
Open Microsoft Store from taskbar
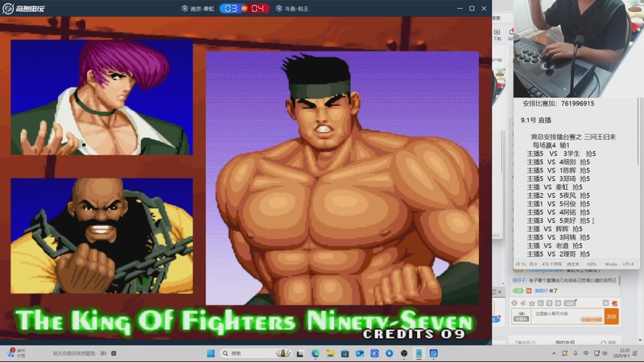pos(345,353)
